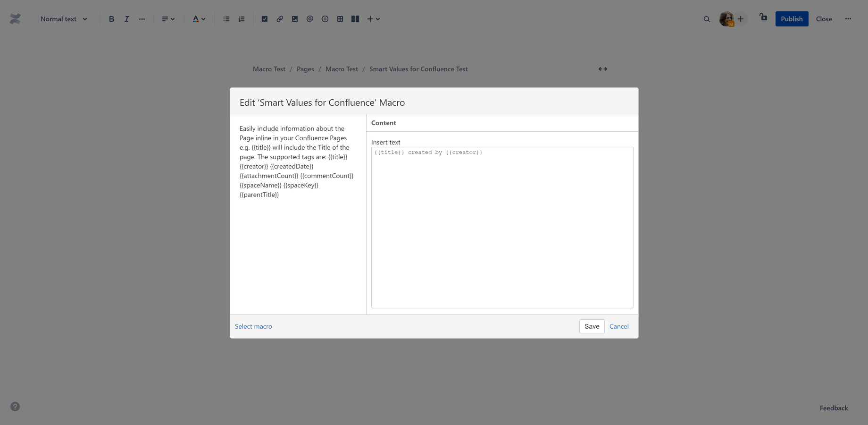868x425 pixels.
Task: Insert a bullet list
Action: (x=226, y=19)
